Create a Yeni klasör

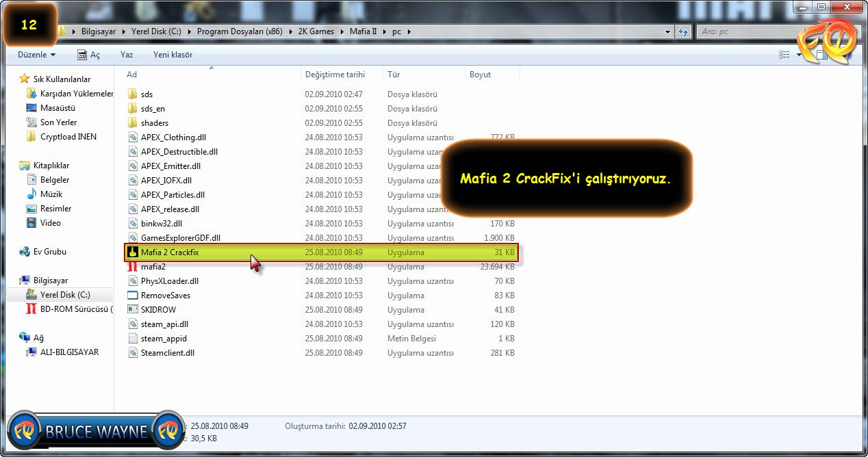coord(173,55)
